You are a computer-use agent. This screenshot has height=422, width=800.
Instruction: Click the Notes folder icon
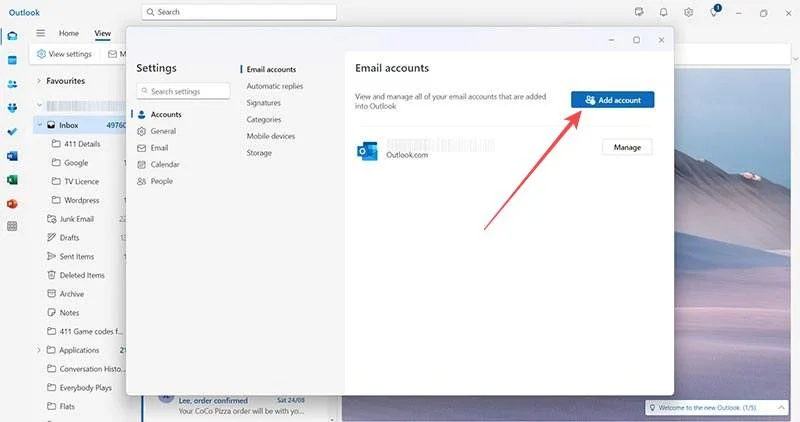tap(52, 312)
